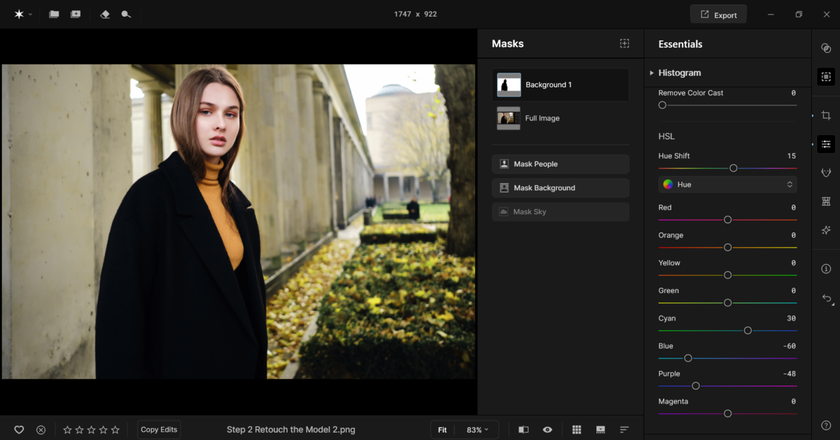The height and width of the screenshot is (440, 840).
Task: Click the Blue hue slider handle
Action: point(688,358)
